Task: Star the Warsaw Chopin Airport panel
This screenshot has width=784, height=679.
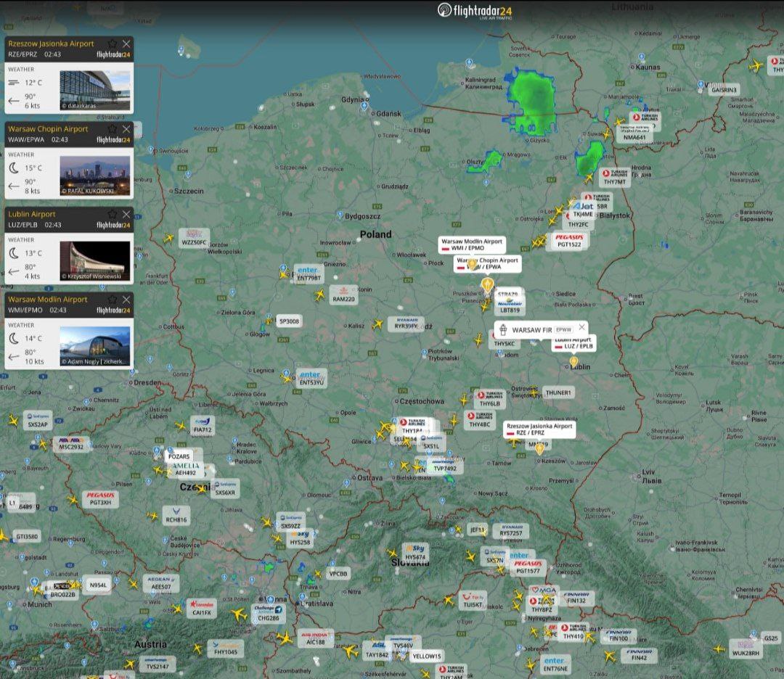Action: (x=113, y=129)
